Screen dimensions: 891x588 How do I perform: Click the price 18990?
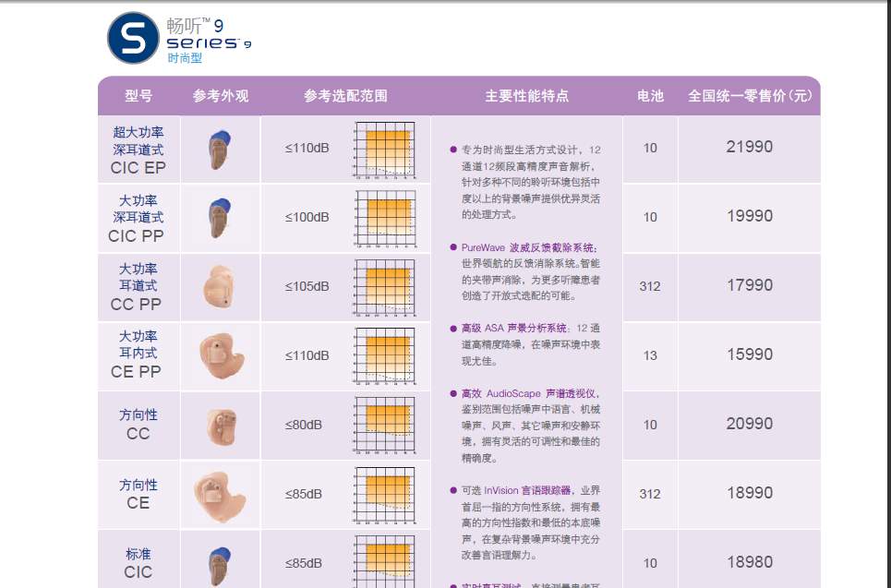click(x=750, y=493)
